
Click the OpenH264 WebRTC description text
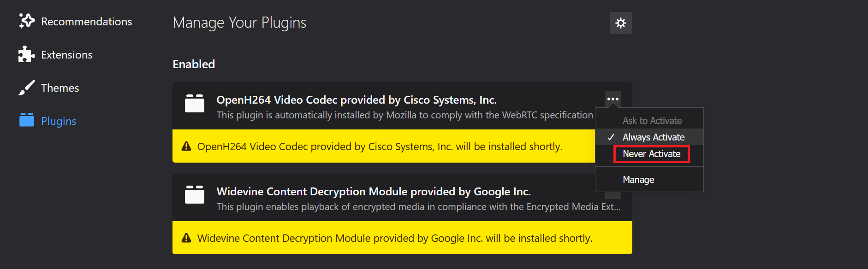point(404,115)
